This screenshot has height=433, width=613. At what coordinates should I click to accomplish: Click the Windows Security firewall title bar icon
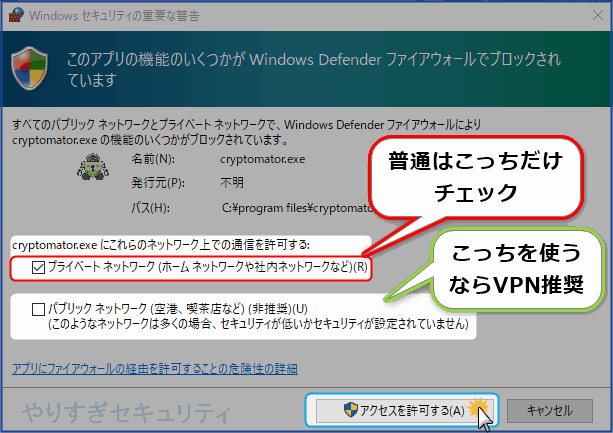point(16,15)
